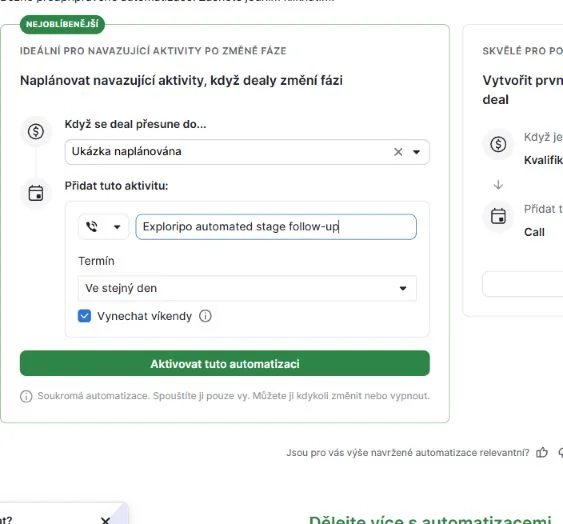
Task: Click the 'Přidat tuto aktivitu:' label
Action: tap(116, 186)
